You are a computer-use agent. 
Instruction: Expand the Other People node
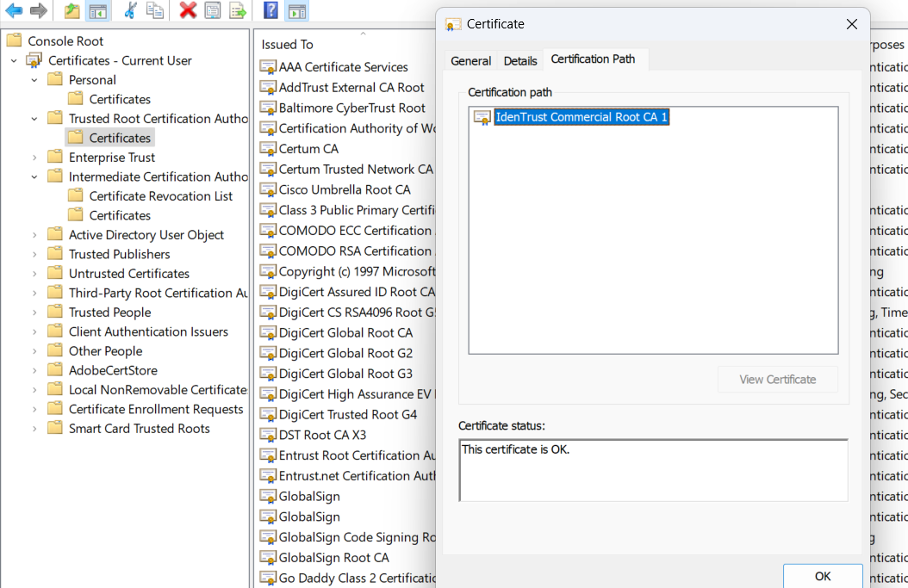point(34,351)
